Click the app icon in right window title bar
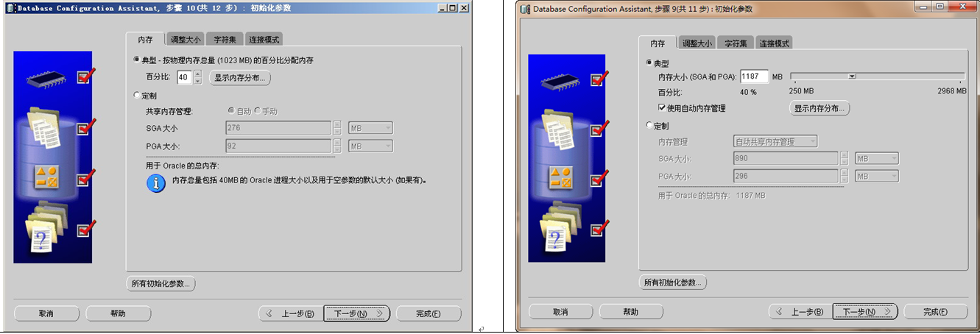Viewport: 980px width, 334px height. click(524, 10)
